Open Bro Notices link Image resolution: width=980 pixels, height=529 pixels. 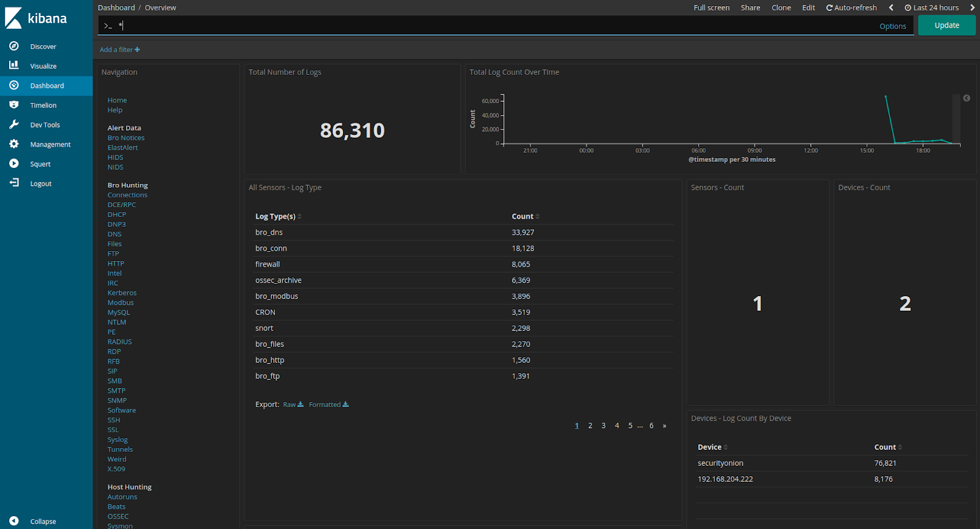126,138
